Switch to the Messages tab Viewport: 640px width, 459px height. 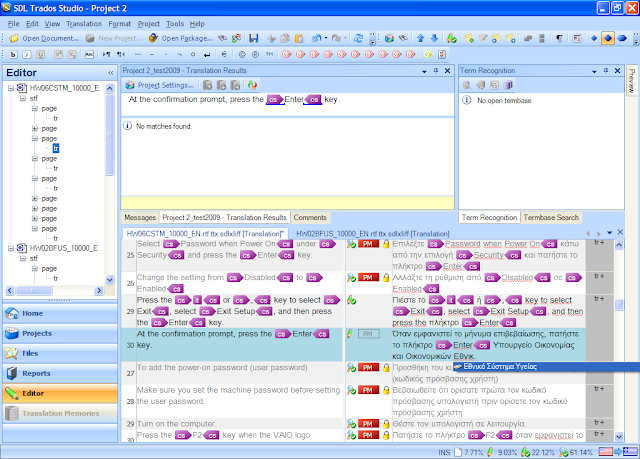140,217
